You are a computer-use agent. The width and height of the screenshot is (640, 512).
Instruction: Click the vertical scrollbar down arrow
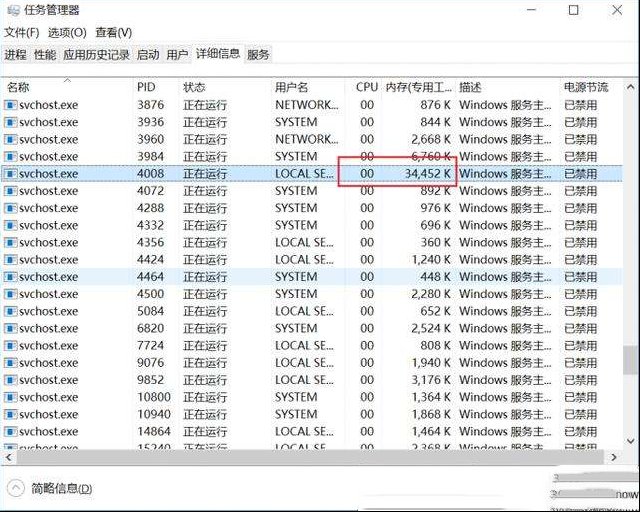(631, 441)
